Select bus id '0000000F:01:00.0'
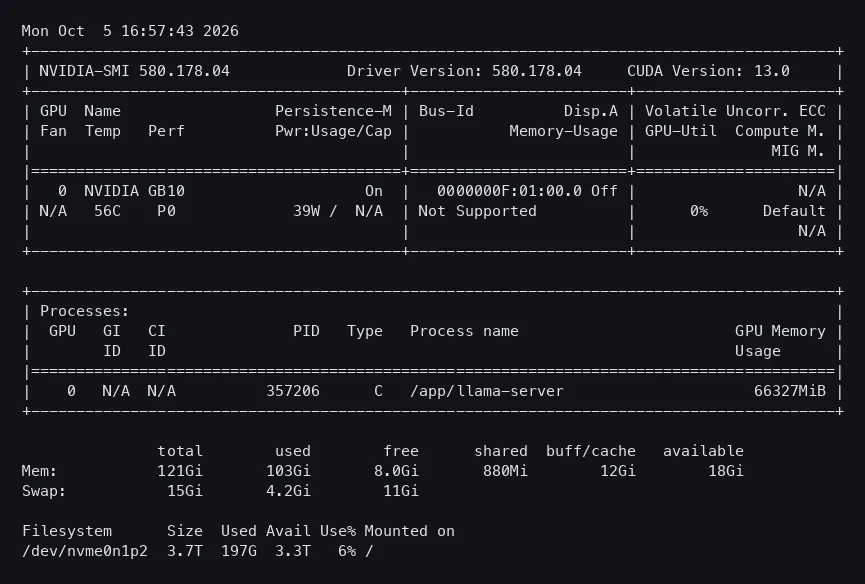This screenshot has width=865, height=584. tap(509, 191)
